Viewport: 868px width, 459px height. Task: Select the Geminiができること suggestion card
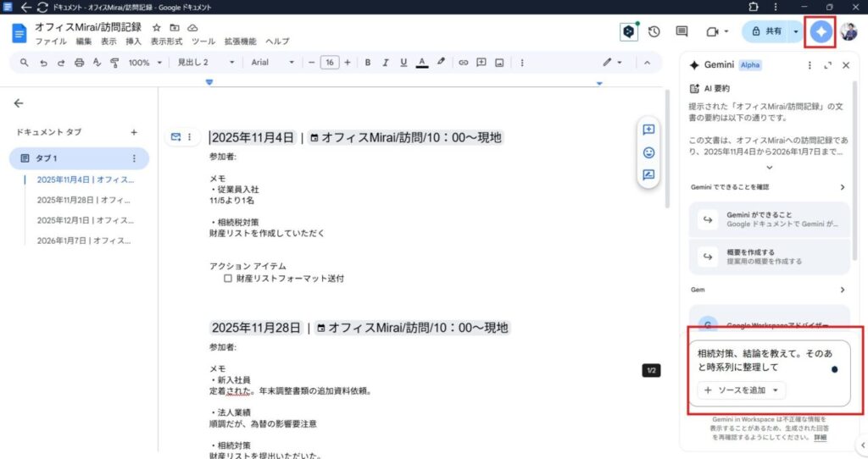pyautogui.click(x=770, y=219)
